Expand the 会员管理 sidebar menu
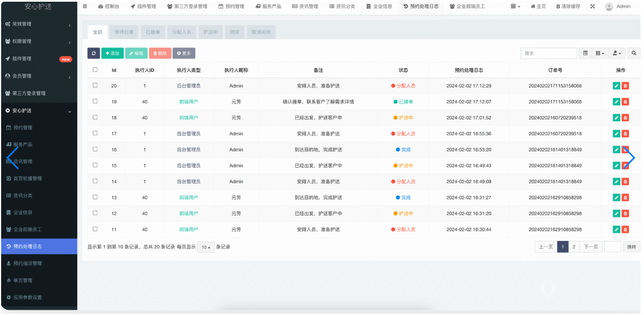 click(38, 76)
